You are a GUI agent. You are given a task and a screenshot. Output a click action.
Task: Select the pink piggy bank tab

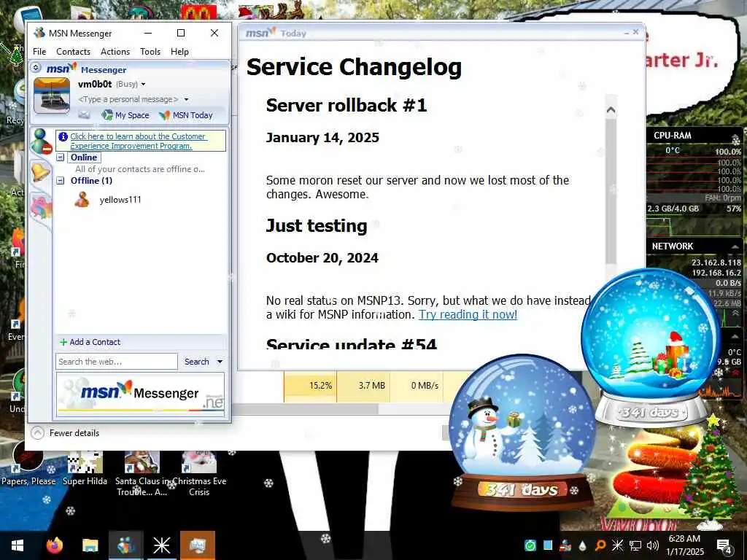(42, 208)
